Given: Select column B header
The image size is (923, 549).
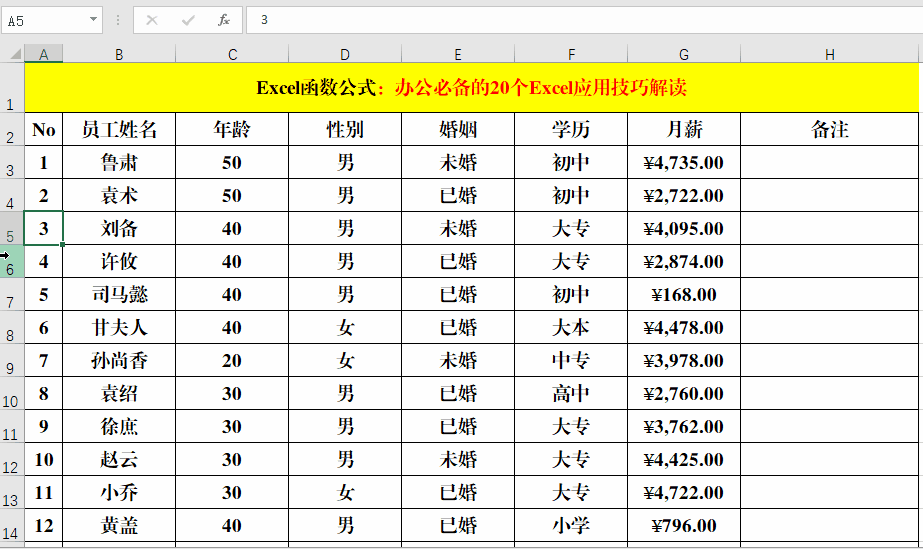Looking at the screenshot, I should click(119, 55).
